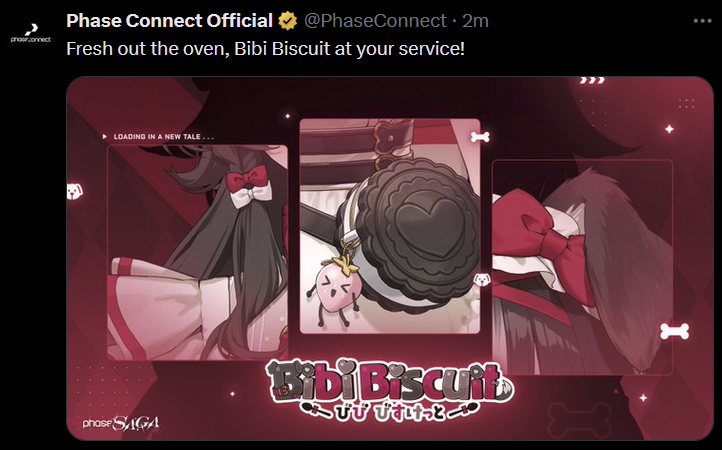Click the phase SAGA logo
Image resolution: width=722 pixels, height=450 pixels.
pos(121,422)
